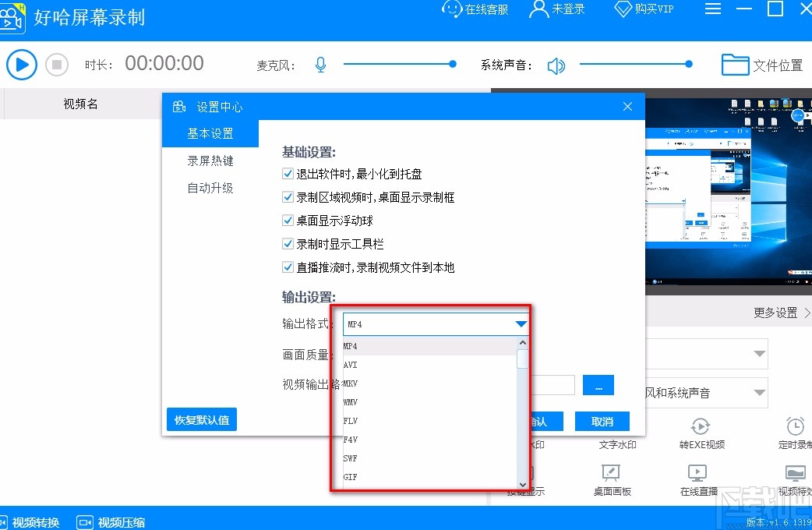Screen dimensions: 812x530
Task: Click the video name column header
Action: click(x=80, y=104)
